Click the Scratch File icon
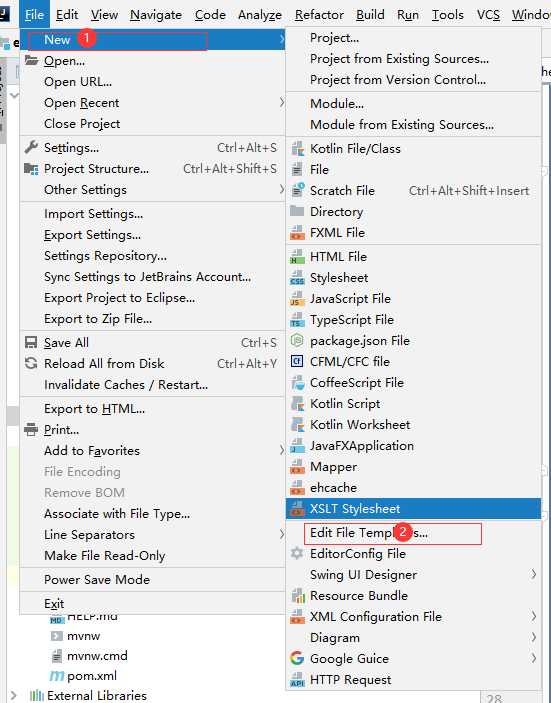 [x=297, y=191]
